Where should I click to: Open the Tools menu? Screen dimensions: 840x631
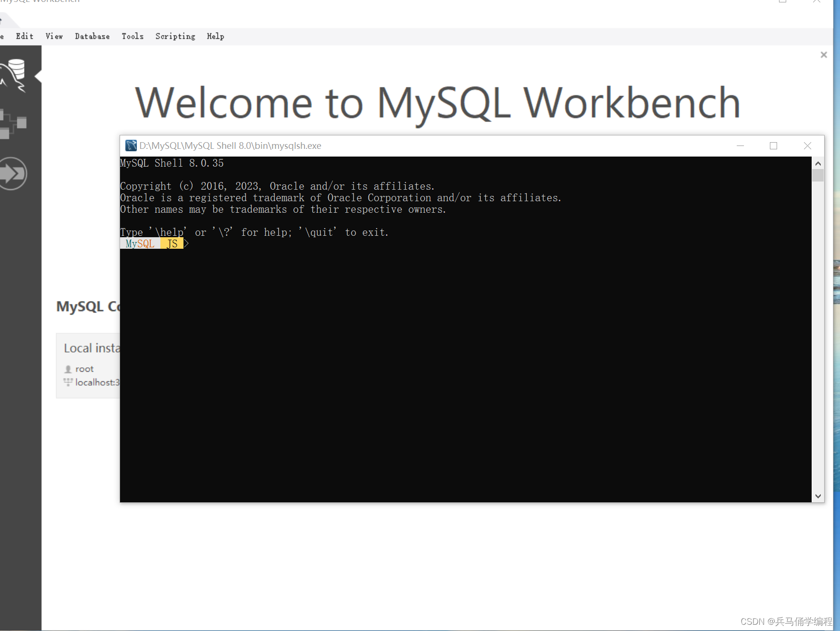pyautogui.click(x=133, y=36)
